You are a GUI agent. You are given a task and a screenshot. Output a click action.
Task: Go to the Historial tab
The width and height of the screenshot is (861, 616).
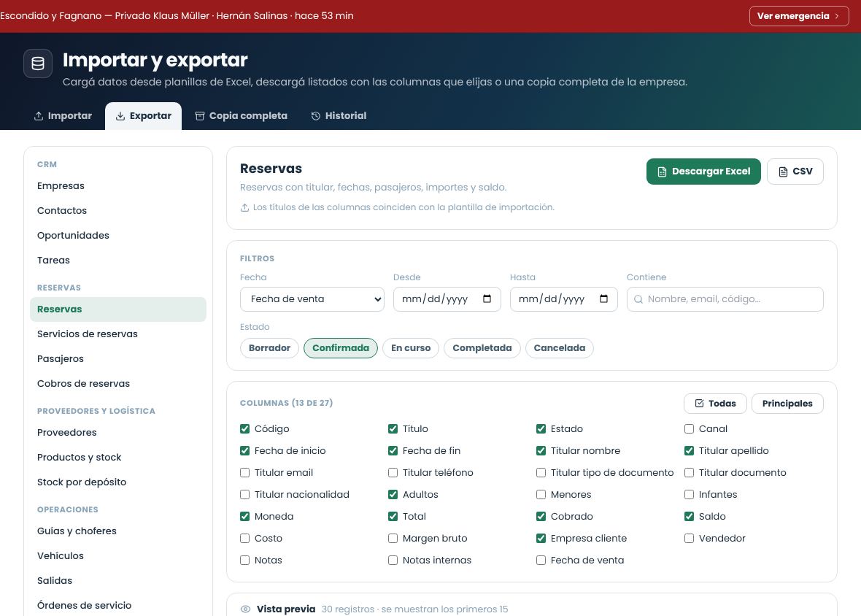click(339, 116)
